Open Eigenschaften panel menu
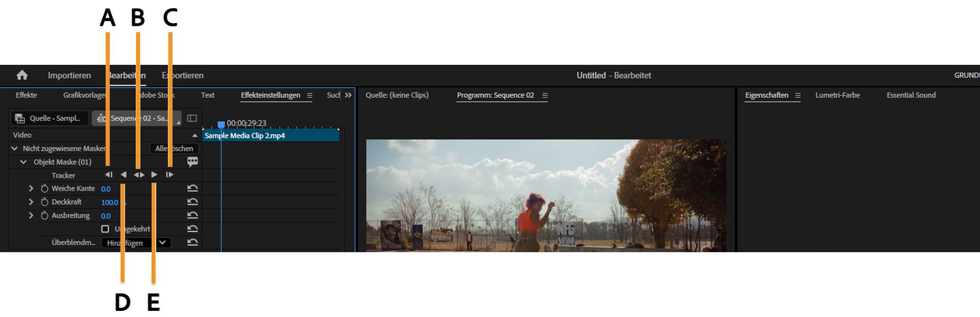Viewport: 980px width, 317px height. [x=798, y=95]
